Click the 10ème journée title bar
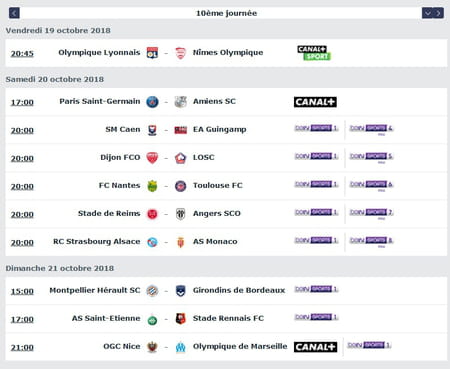The width and height of the screenshot is (450, 369). (x=226, y=13)
